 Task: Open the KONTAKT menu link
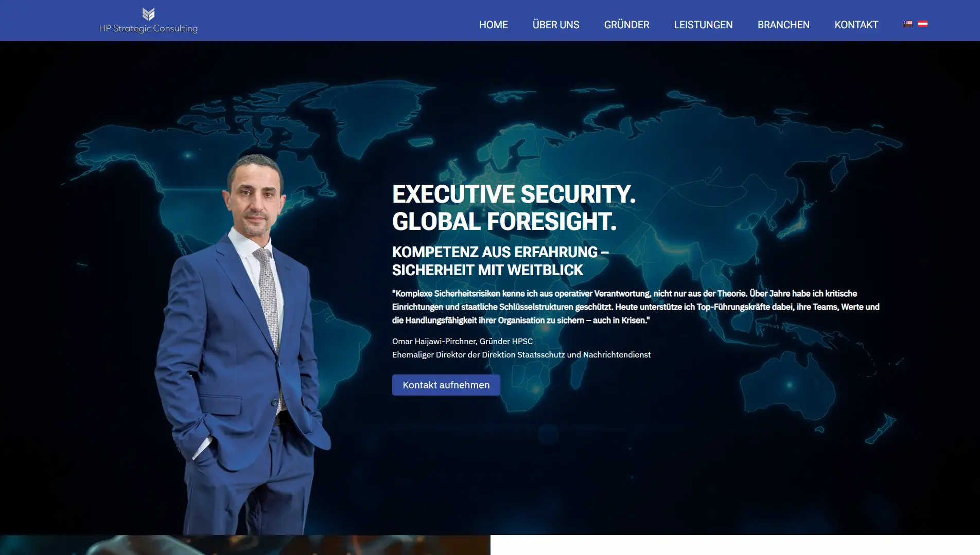tap(856, 25)
